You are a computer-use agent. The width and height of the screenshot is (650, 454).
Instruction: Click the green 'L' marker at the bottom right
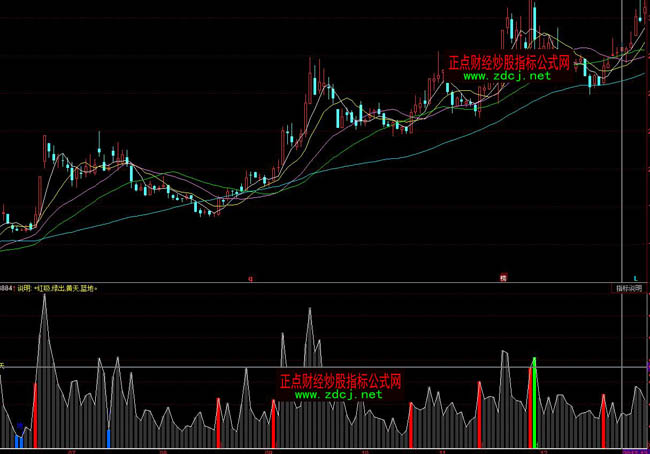click(x=633, y=277)
